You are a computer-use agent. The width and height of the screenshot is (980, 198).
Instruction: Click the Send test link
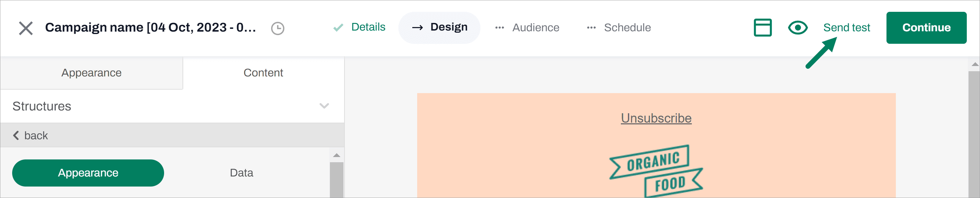[x=846, y=28]
